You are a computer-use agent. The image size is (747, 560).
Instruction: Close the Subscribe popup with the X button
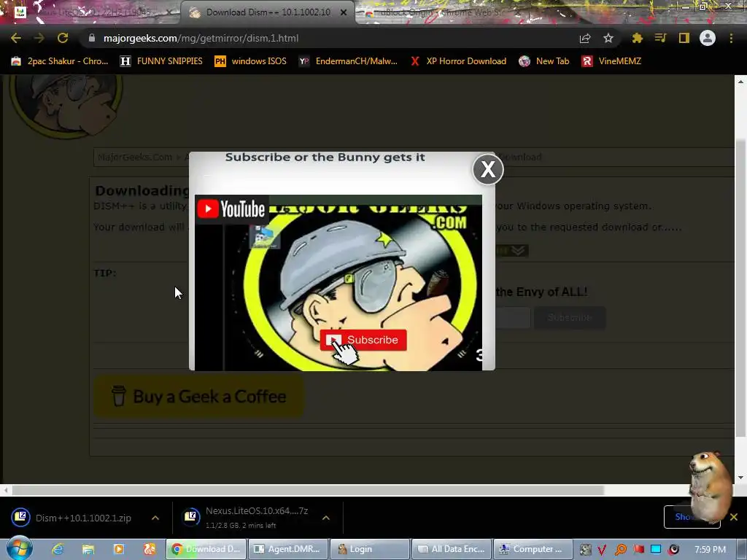click(x=488, y=169)
